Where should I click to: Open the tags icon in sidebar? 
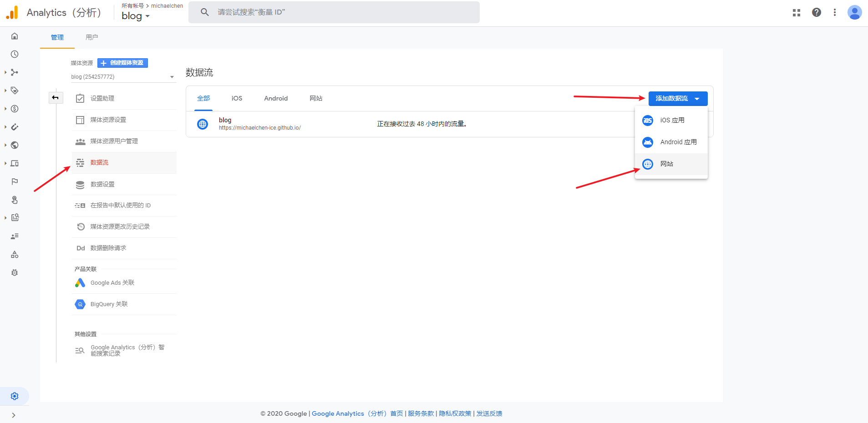(15, 91)
